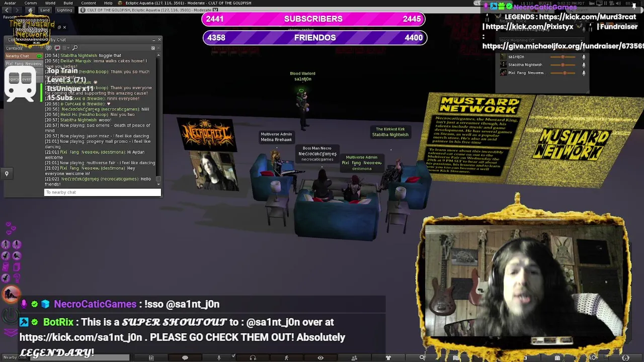Open the Avatar menu
Image resolution: width=644 pixels, height=362 pixels.
coord(10,3)
